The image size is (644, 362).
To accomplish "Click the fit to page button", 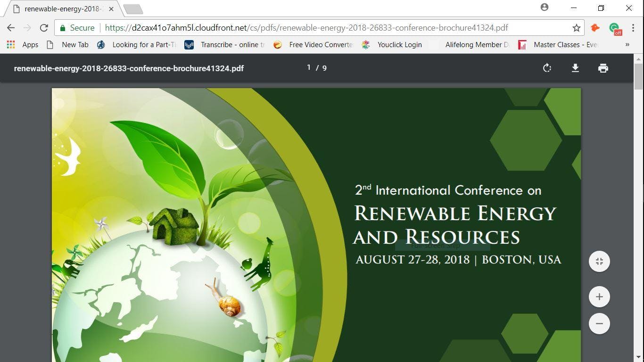I will coord(599,262).
